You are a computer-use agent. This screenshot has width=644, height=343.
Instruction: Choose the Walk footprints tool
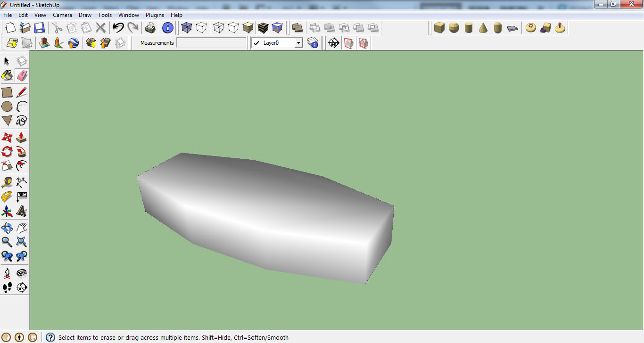7,287
